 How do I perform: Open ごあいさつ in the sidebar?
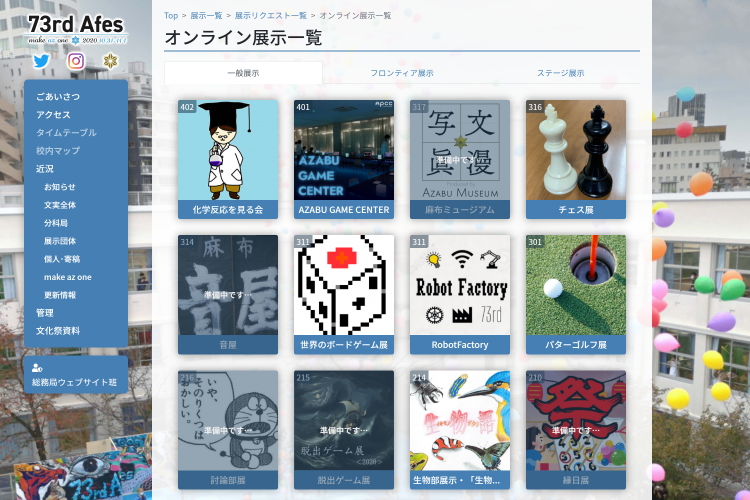click(58, 97)
